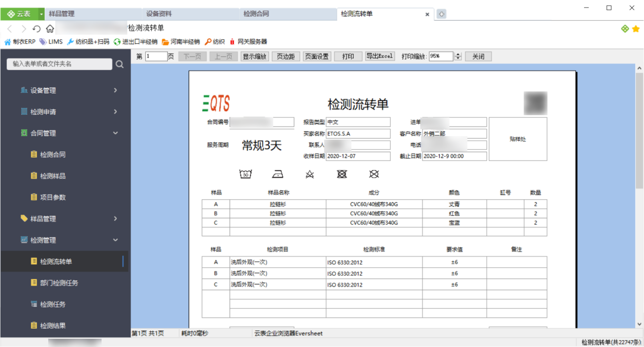
Task: Open dropdown arrow beside 云表 button
Action: tap(42, 14)
